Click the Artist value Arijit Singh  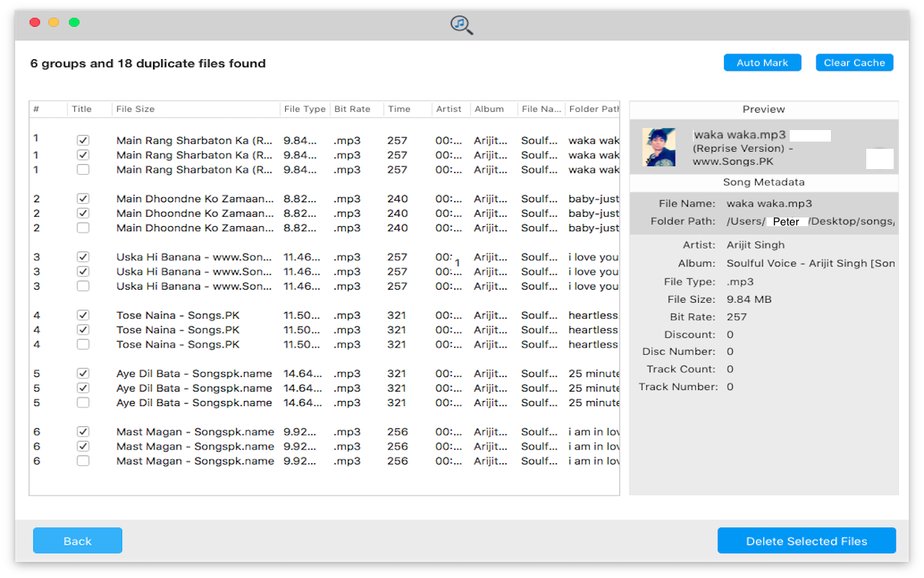(755, 245)
